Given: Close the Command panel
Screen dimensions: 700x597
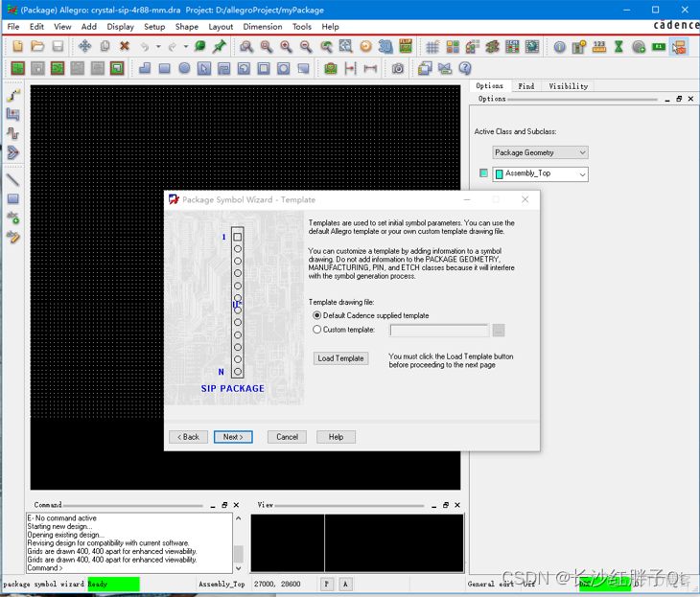Looking at the screenshot, I should pyautogui.click(x=236, y=505).
